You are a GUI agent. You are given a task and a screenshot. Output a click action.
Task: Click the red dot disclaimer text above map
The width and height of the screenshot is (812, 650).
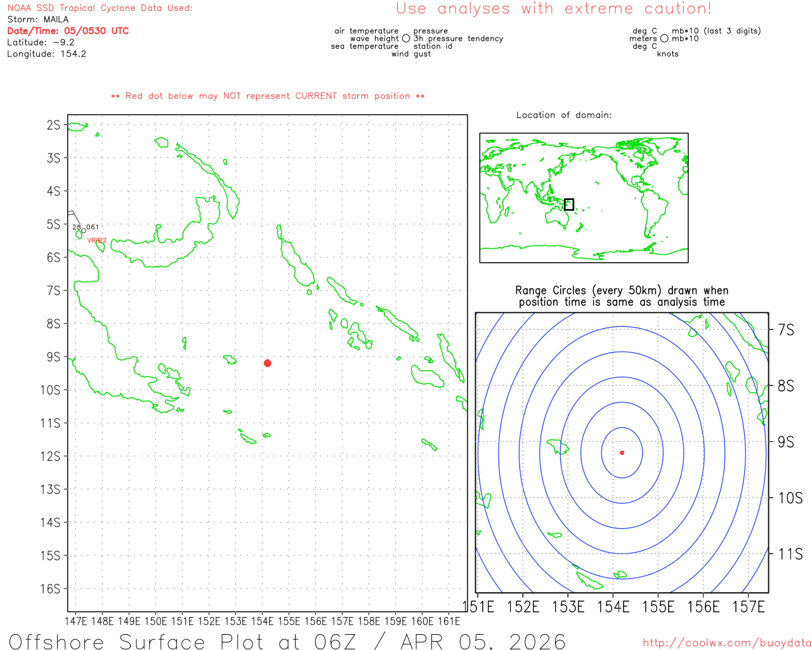(x=268, y=96)
